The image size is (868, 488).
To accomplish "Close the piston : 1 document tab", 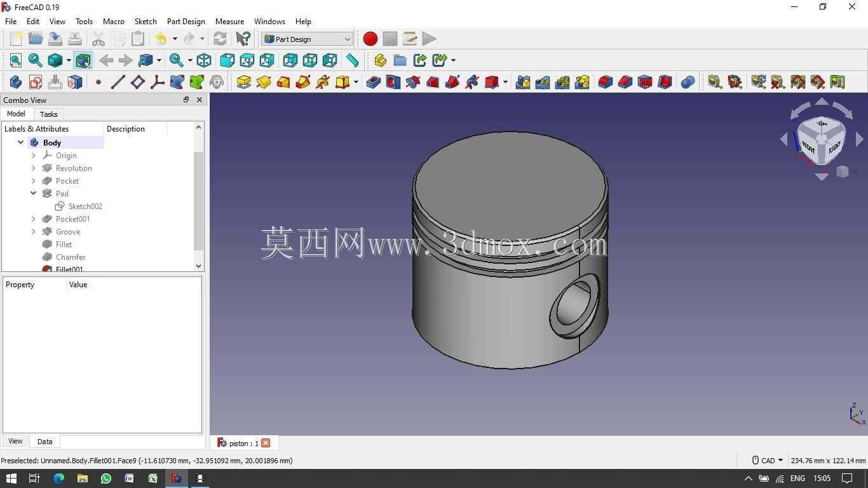I will pos(266,443).
